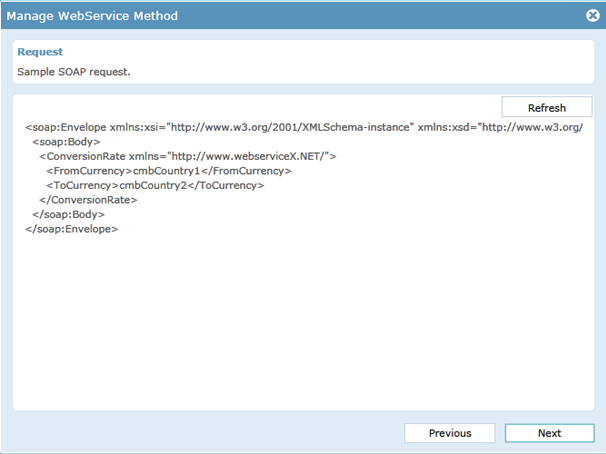The width and height of the screenshot is (606, 454).
Task: Click the opening ToCurrency tag
Action: (x=82, y=185)
